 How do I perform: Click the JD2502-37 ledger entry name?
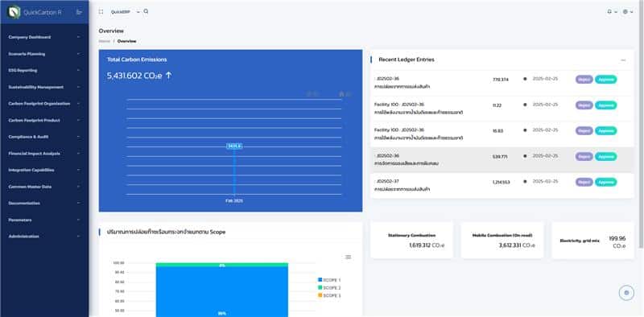[387, 181]
